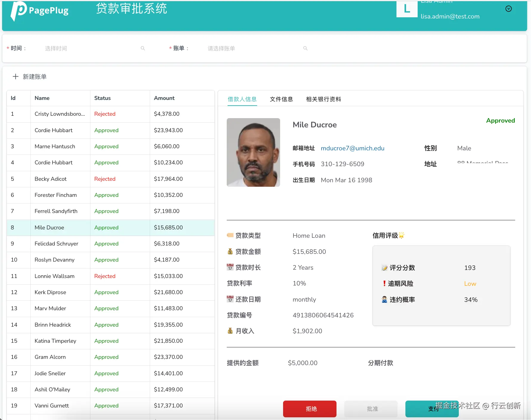Open the 选择时间 time picker field
This screenshot has width=531, height=420.
click(x=95, y=48)
